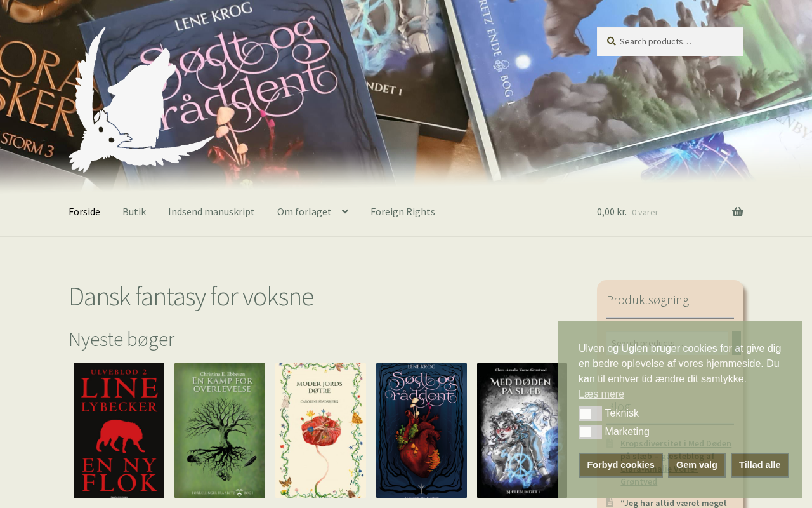
Task: Toggle the Teknisk cookie switch
Action: (590, 414)
